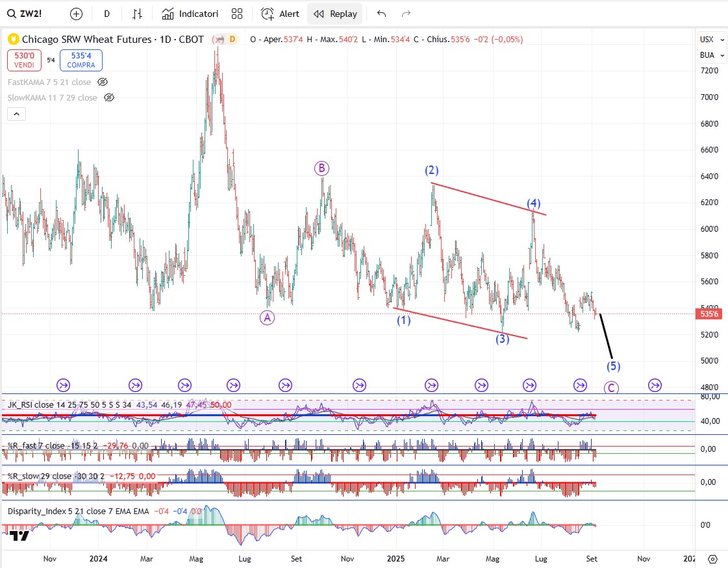Open the indicator templates grid icon

click(x=237, y=14)
